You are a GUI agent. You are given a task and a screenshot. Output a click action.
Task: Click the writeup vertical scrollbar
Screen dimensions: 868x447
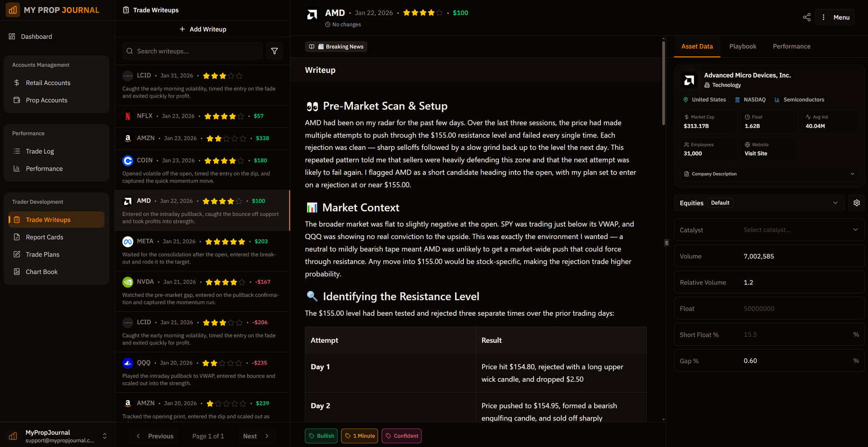664,82
